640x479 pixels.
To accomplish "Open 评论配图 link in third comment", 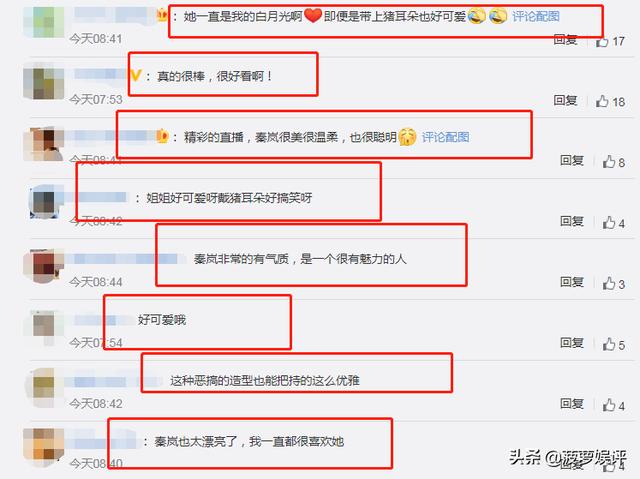I will 445,137.
